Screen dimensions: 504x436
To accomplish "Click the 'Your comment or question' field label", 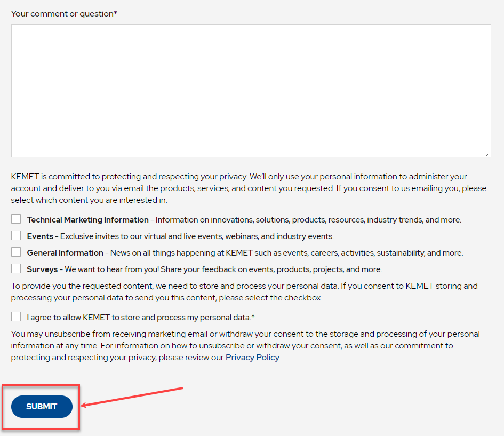I will [x=64, y=14].
